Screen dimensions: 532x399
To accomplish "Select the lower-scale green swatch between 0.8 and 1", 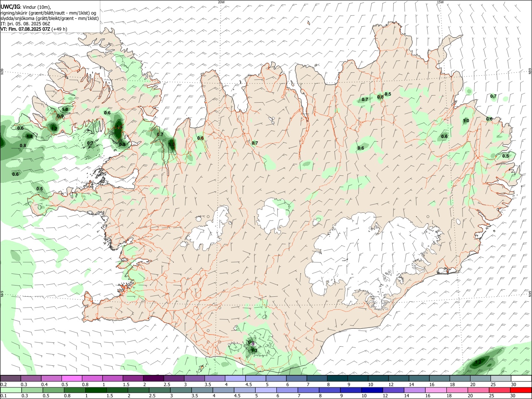I will (x=74, y=390).
